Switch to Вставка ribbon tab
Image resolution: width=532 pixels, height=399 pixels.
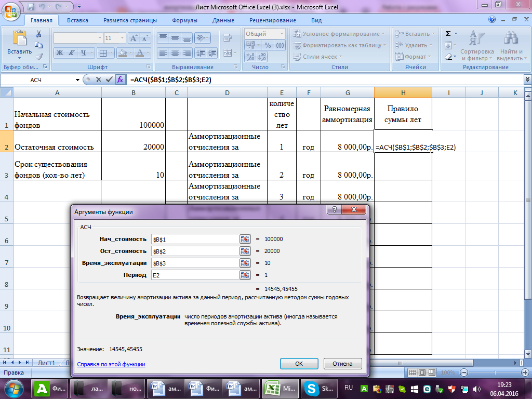point(77,20)
